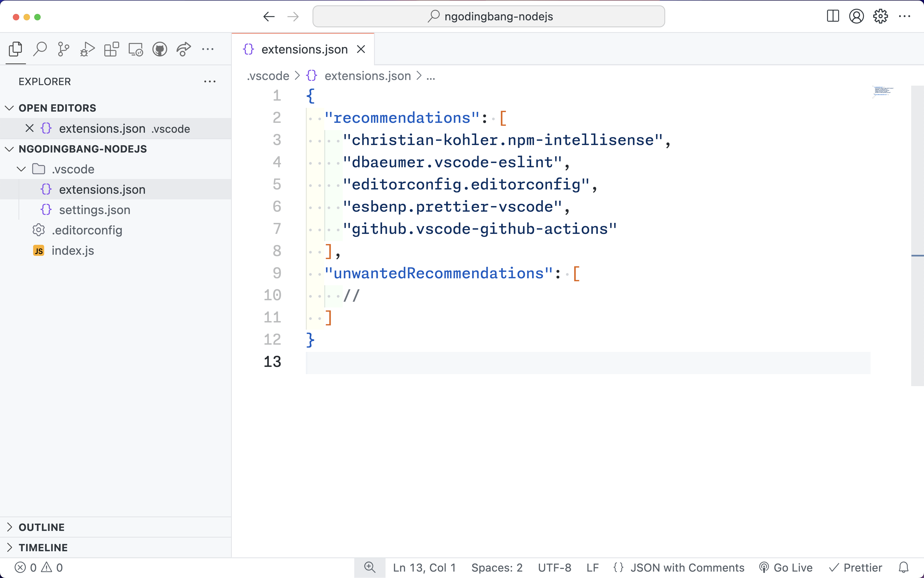This screenshot has height=578, width=924.
Task: Open Explorer views and more actions
Action: coord(210,81)
